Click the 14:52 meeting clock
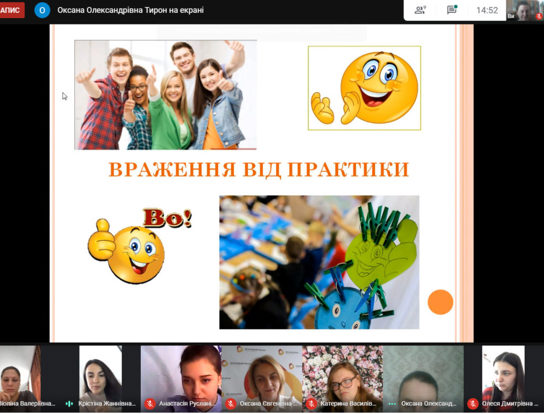Viewport: 544px width, 414px height. coord(487,10)
